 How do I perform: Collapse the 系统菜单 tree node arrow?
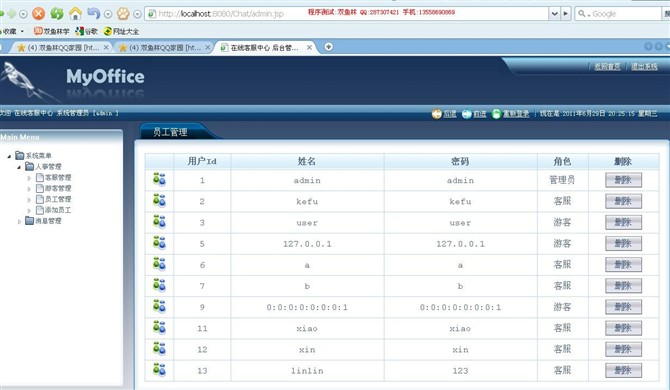coord(9,156)
